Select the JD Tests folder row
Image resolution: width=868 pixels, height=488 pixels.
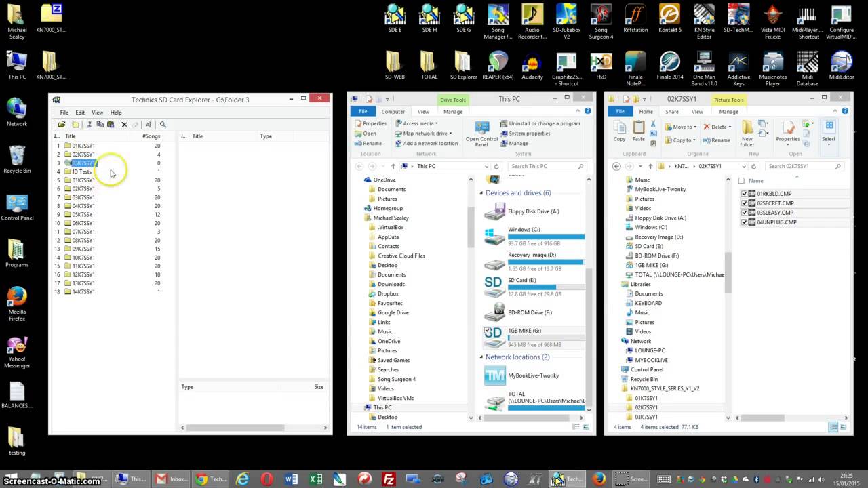[108, 171]
